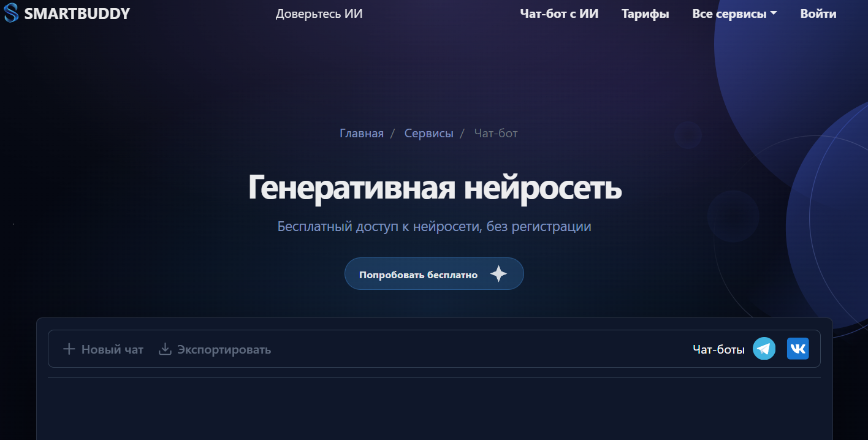Click Войти to sign in
This screenshot has height=440, width=868.
818,13
